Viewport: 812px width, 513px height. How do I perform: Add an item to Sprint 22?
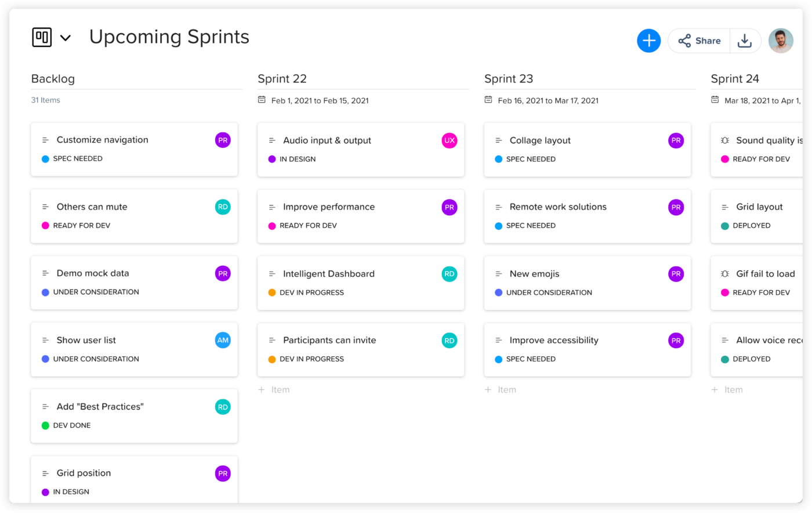click(x=274, y=390)
